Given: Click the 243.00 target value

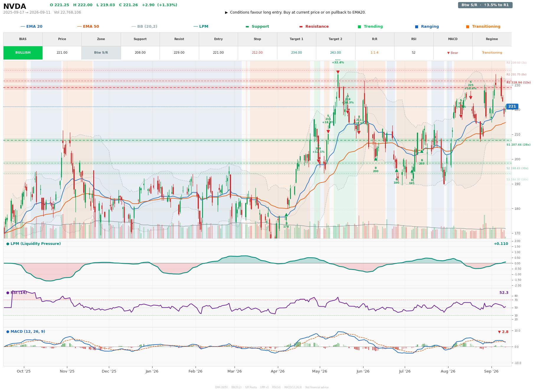Looking at the screenshot, I should click(x=335, y=53).
